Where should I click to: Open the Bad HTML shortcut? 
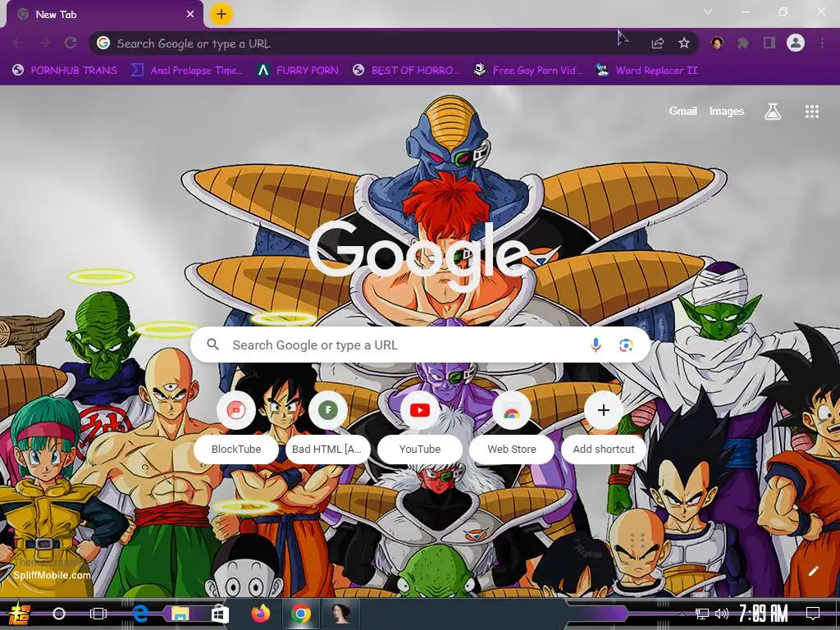coord(326,428)
